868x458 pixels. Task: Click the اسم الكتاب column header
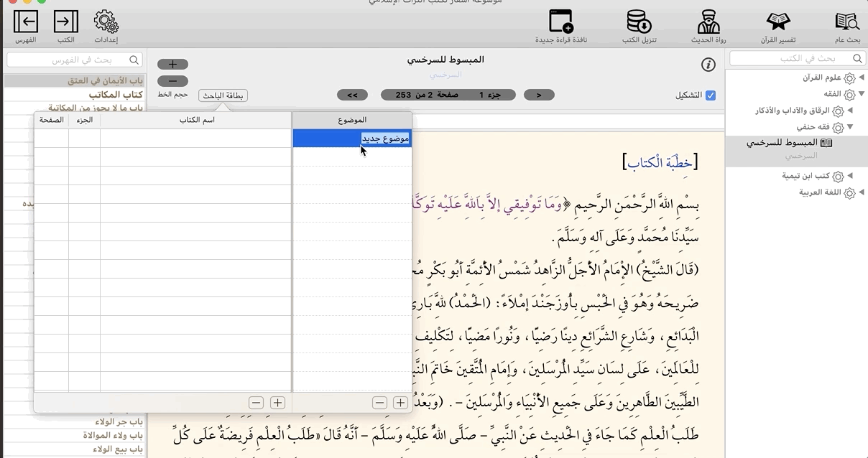pyautogui.click(x=196, y=120)
